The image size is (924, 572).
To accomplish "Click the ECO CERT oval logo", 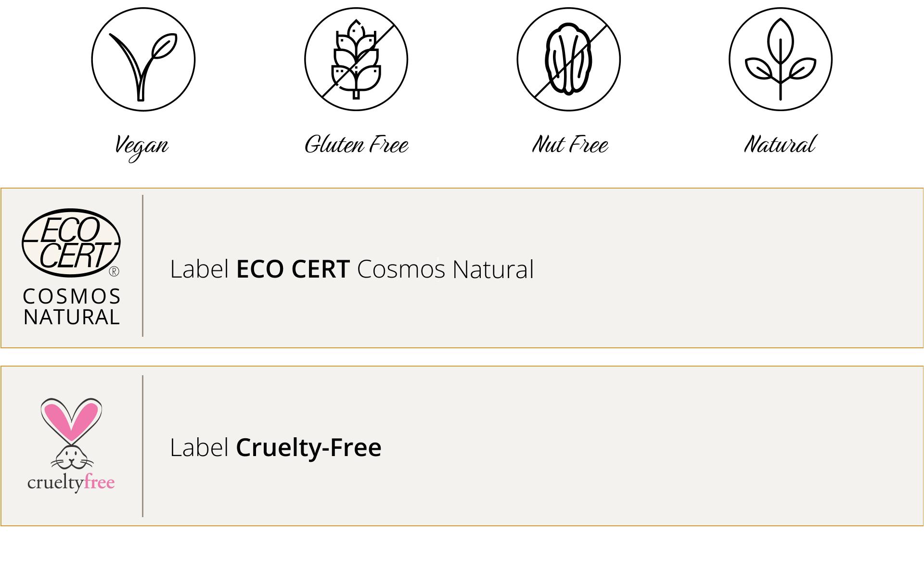I will (71, 243).
